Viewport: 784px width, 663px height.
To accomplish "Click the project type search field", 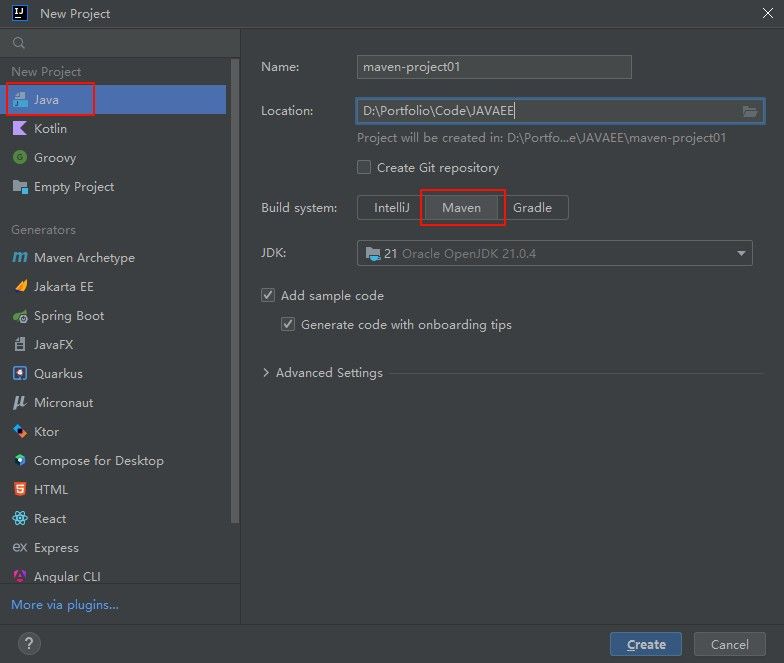I will pos(120,43).
